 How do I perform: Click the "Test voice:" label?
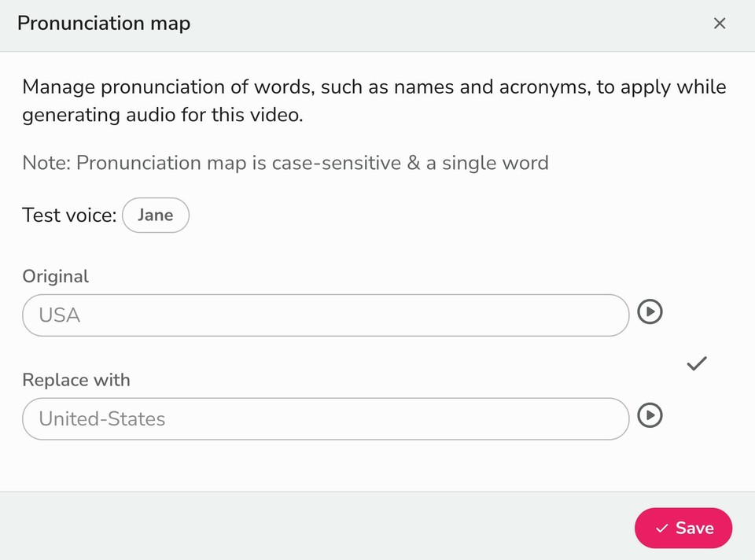pyautogui.click(x=69, y=216)
